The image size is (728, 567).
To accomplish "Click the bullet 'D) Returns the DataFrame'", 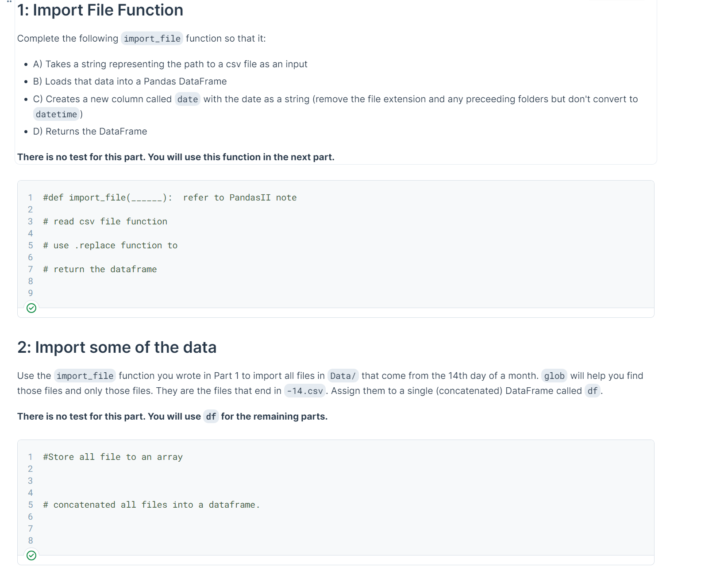I will [x=90, y=131].
